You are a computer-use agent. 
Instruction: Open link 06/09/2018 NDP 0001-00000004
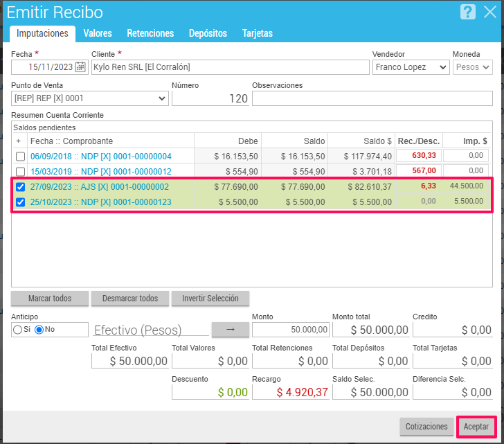[101, 157]
